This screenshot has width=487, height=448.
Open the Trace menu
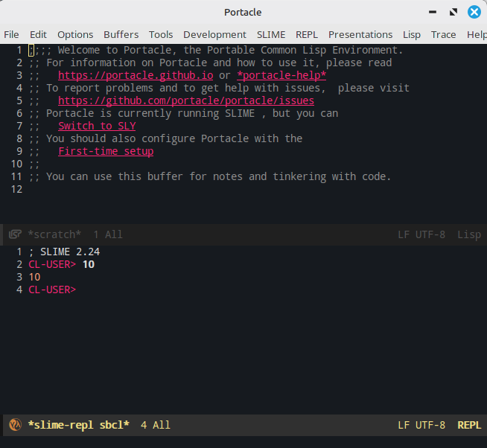(443, 34)
